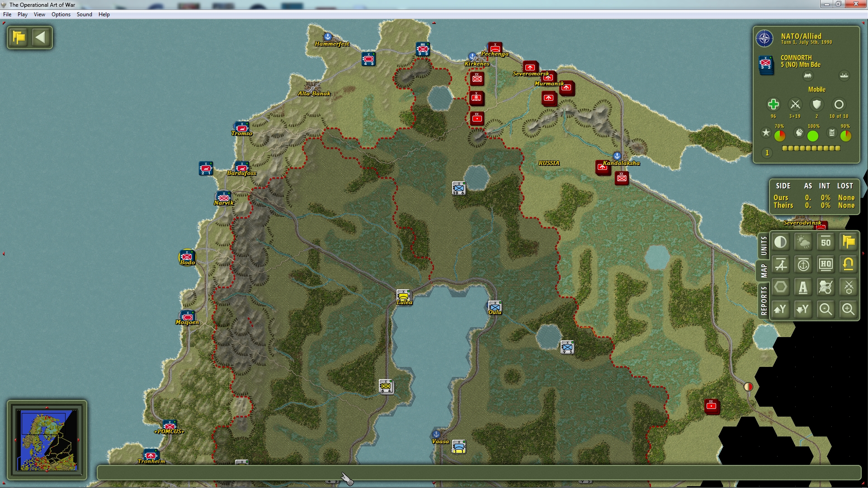This screenshot has height=488, width=868.
Task: Click the 5 (NO) Mtn Bde unit stack in the info panel
Action: point(766,66)
